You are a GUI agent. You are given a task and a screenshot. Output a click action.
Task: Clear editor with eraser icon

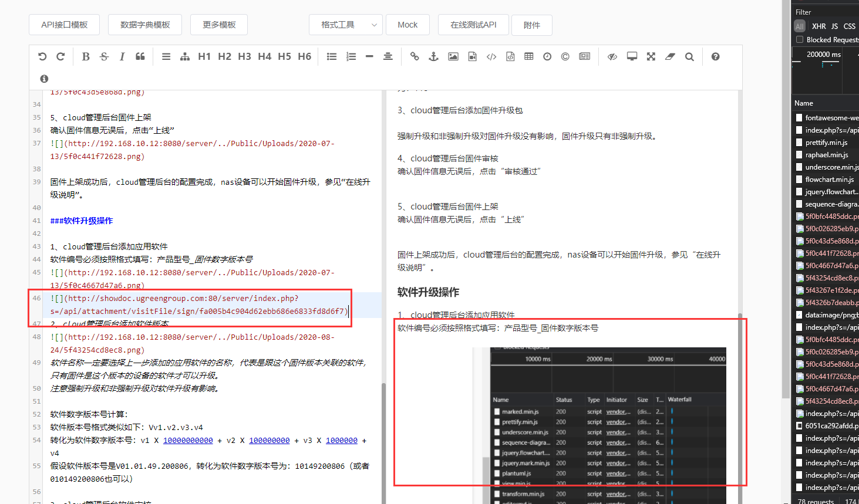click(670, 57)
